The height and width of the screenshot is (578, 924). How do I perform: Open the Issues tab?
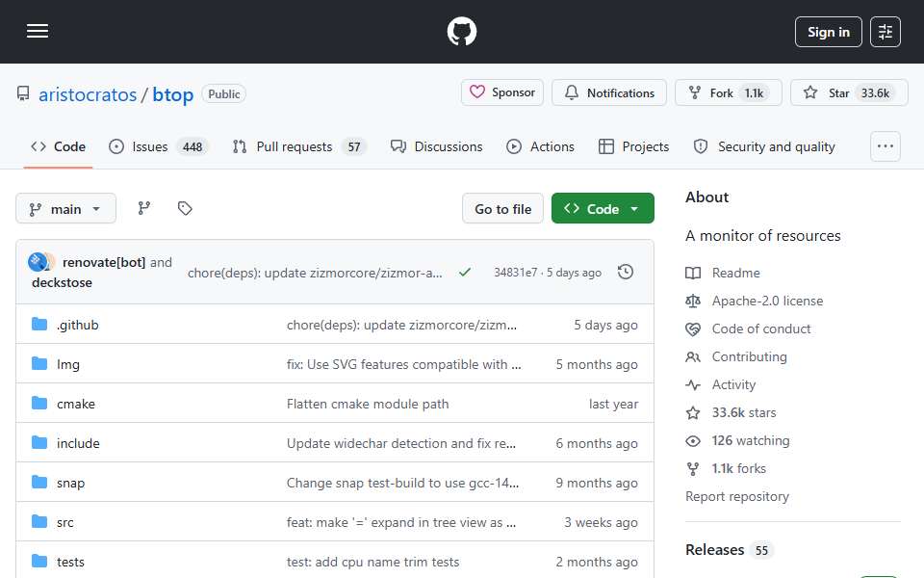(x=158, y=146)
